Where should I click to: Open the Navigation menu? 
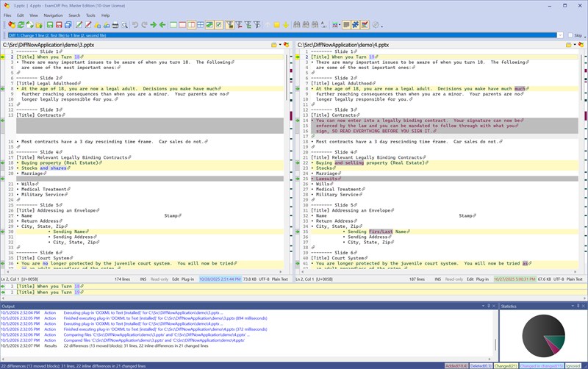pos(53,15)
